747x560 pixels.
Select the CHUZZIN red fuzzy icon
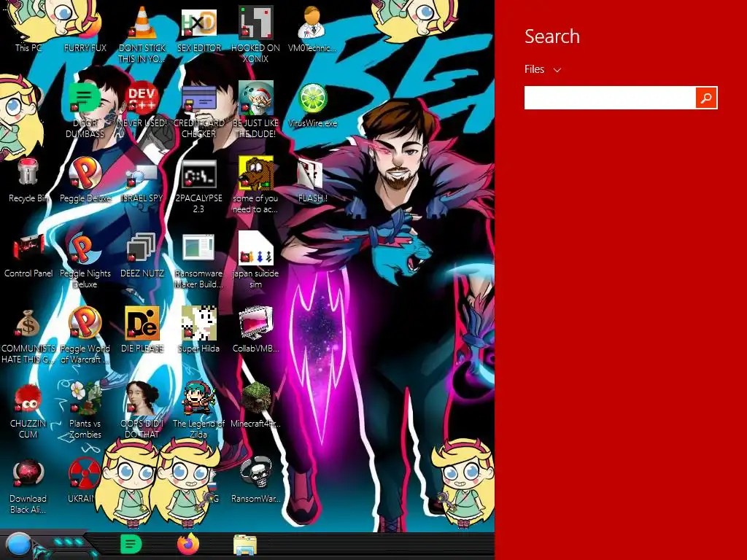click(28, 399)
